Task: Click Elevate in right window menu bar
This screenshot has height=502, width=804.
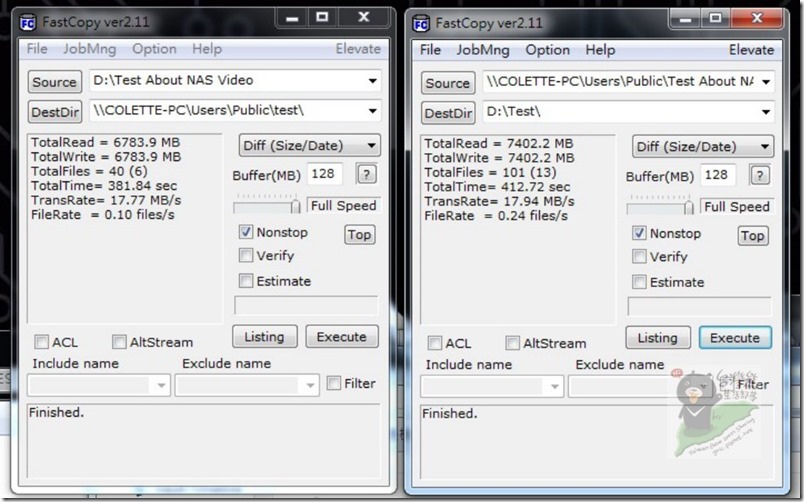Action: point(751,50)
